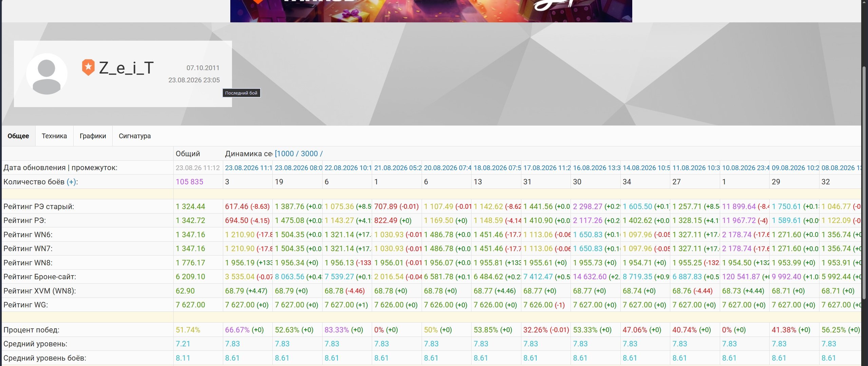Image resolution: width=868 pixels, height=366 pixels.
Task: Open the 10.08.2026 23:4 session date link
Action: coord(746,168)
